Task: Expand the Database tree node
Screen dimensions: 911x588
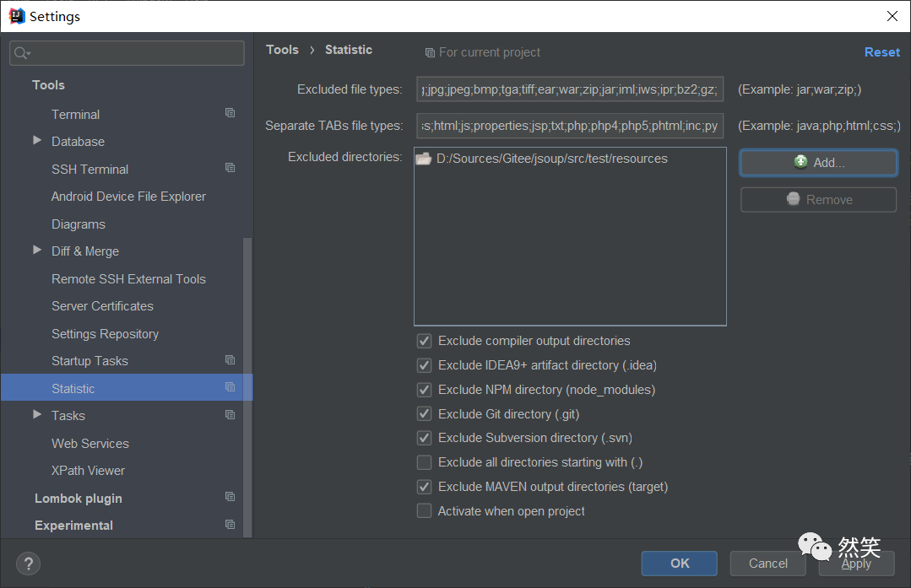Action: (37, 141)
